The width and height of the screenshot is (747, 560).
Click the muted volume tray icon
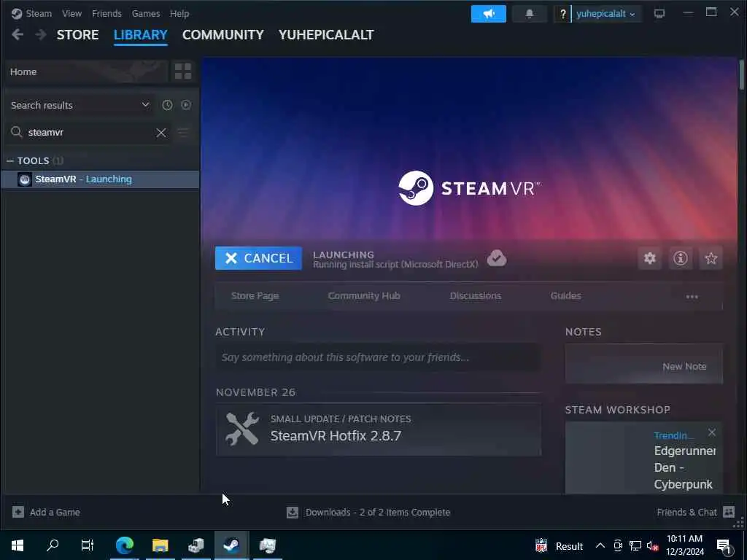[653, 546]
